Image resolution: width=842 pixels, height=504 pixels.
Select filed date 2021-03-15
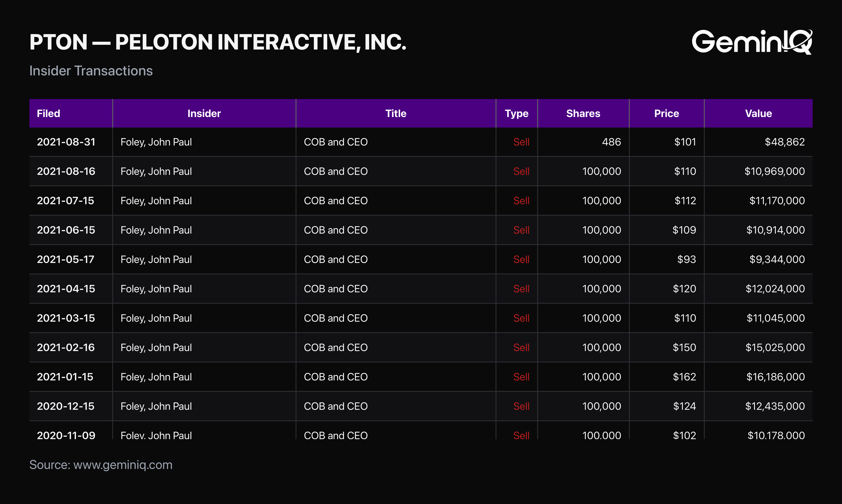pos(66,318)
